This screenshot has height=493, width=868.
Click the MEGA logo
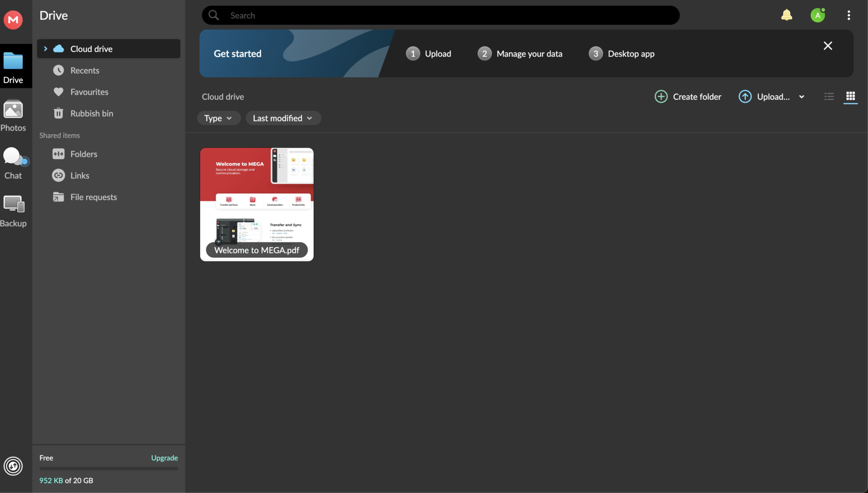pyautogui.click(x=13, y=19)
